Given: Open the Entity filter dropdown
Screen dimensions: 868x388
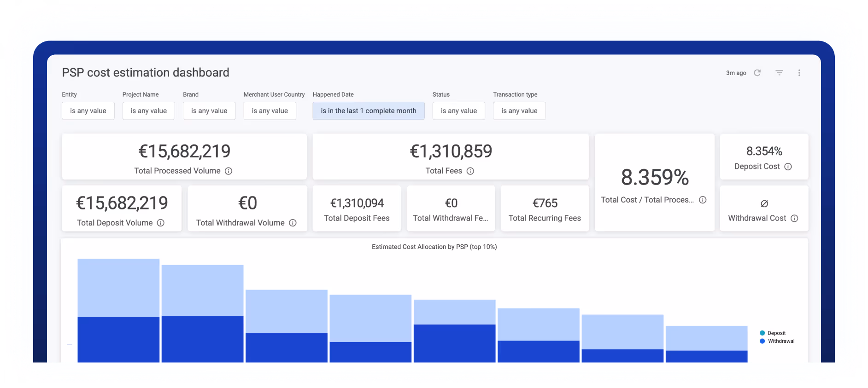Looking at the screenshot, I should 88,111.
